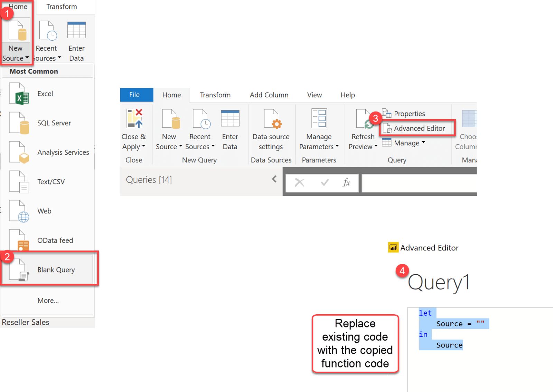Switch to the Add Column tab
The height and width of the screenshot is (392, 553).
click(x=269, y=95)
